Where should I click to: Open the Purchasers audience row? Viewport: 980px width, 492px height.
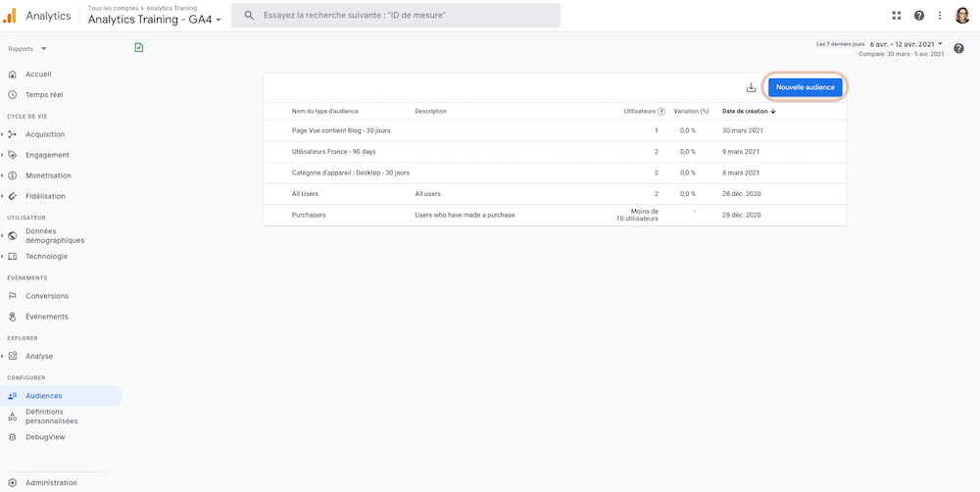click(555, 215)
